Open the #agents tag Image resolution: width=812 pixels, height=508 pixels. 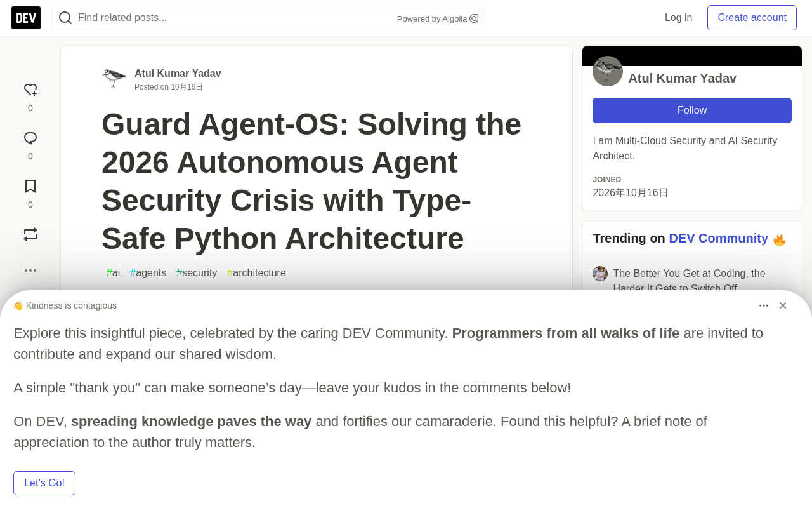148,273
